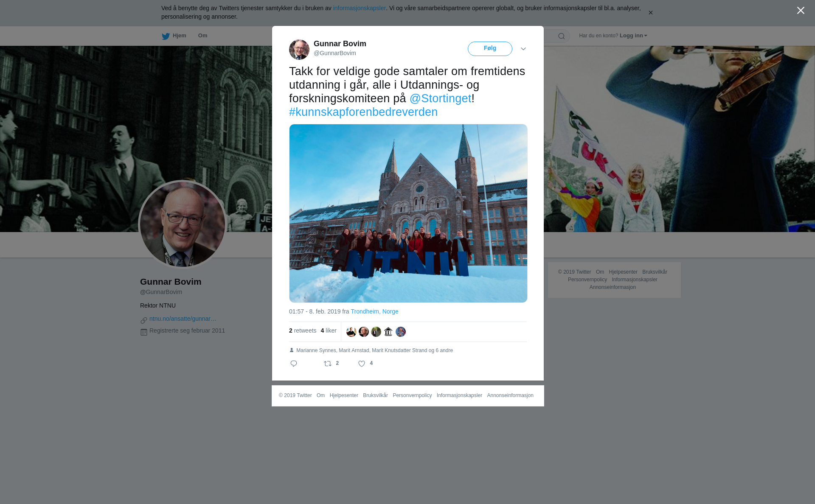Open the Om menu item
Viewport: 815px width, 504px height.
(202, 36)
